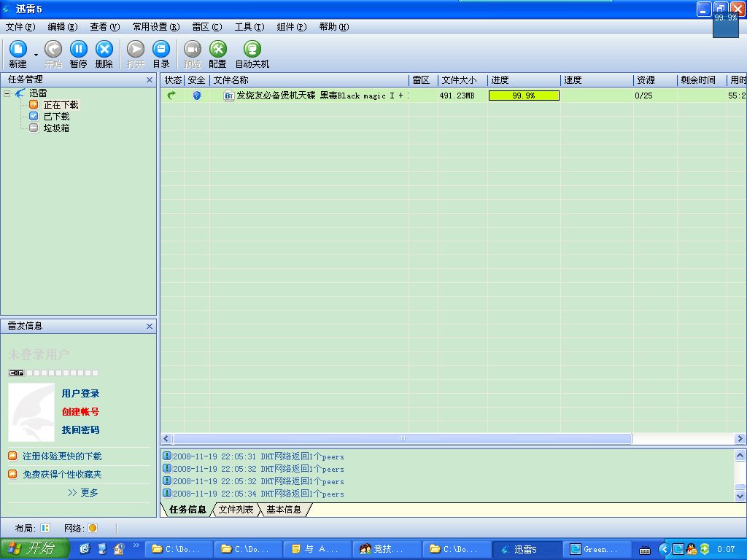Click the red 创建帐号 link
Screen dimensions: 747x560
(x=80, y=412)
